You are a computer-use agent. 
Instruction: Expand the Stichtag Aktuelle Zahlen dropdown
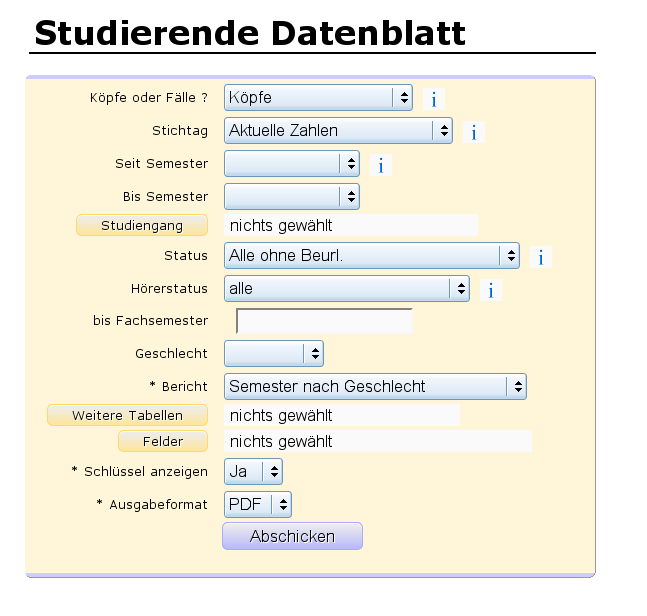click(x=338, y=130)
